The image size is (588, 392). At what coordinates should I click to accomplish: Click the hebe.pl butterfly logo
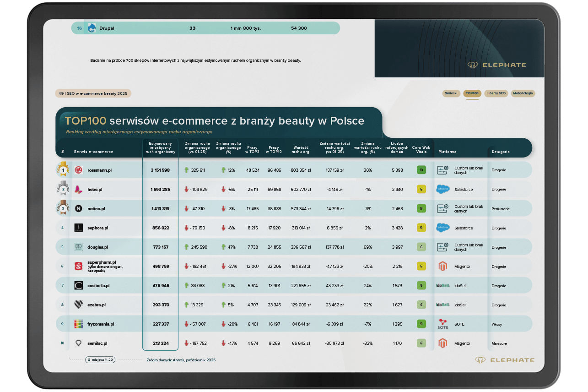(78, 190)
